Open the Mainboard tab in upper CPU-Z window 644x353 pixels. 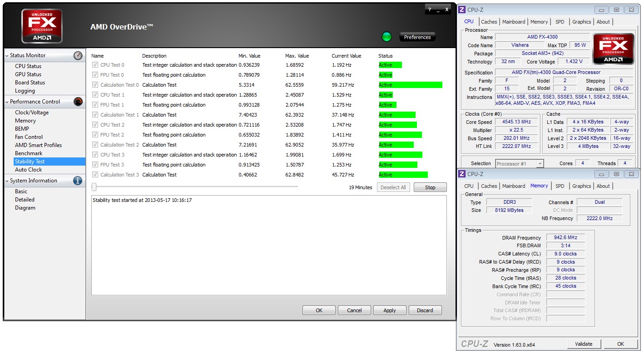[x=514, y=22]
